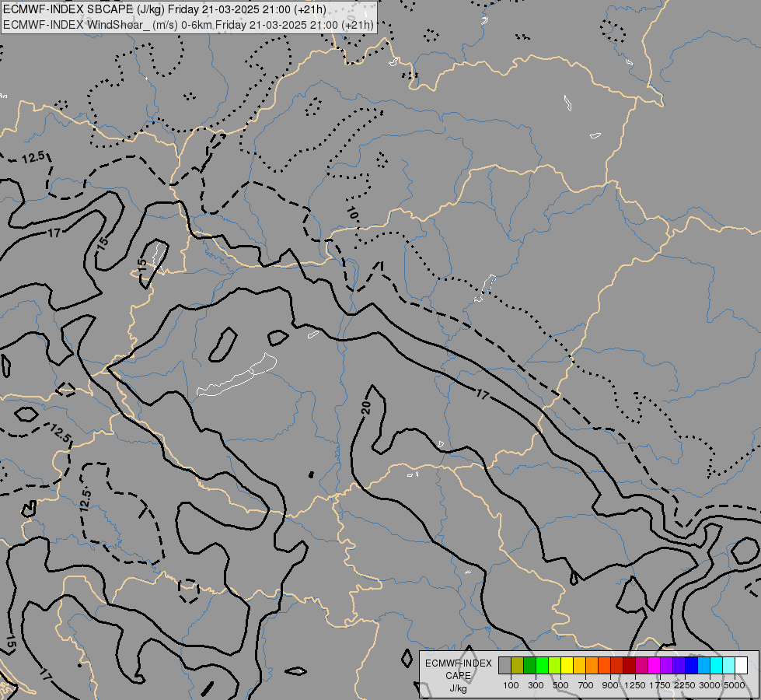The width and height of the screenshot is (761, 700).
Task: Click the 1750 value under the legend
Action: 660,685
